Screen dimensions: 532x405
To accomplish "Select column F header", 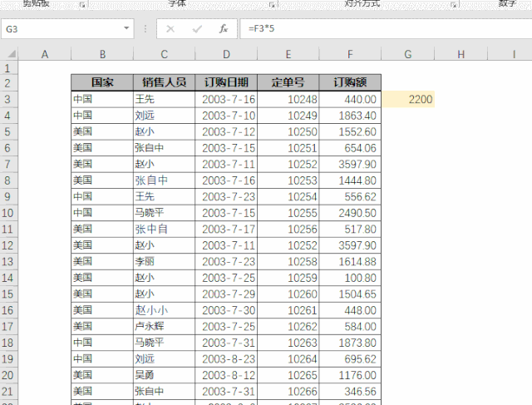I will 350,54.
